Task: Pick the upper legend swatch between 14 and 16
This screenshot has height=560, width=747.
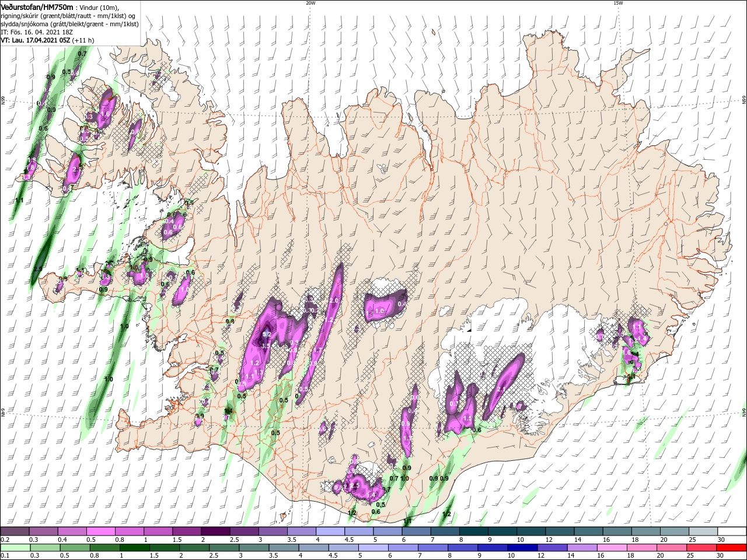Action: (588, 531)
